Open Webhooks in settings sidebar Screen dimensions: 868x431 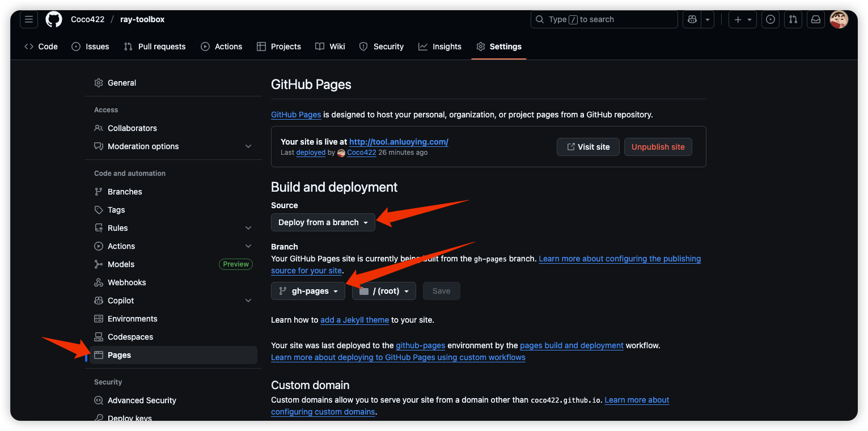pyautogui.click(x=127, y=282)
